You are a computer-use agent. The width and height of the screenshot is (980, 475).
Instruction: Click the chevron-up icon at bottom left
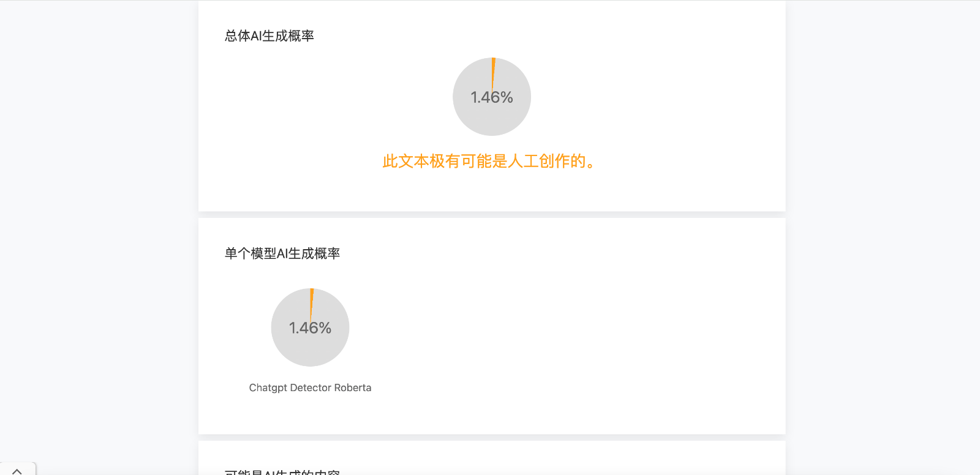pyautogui.click(x=17, y=471)
